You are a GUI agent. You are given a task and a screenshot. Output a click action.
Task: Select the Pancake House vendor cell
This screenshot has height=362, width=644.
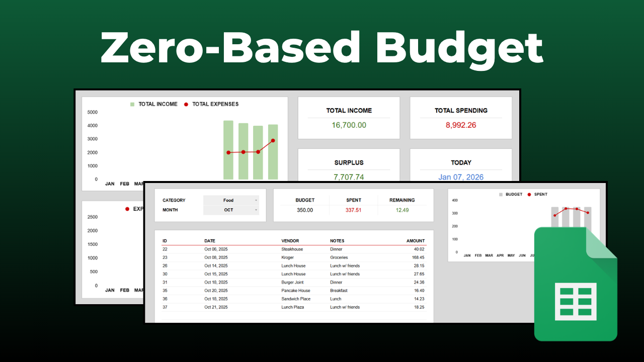296,291
